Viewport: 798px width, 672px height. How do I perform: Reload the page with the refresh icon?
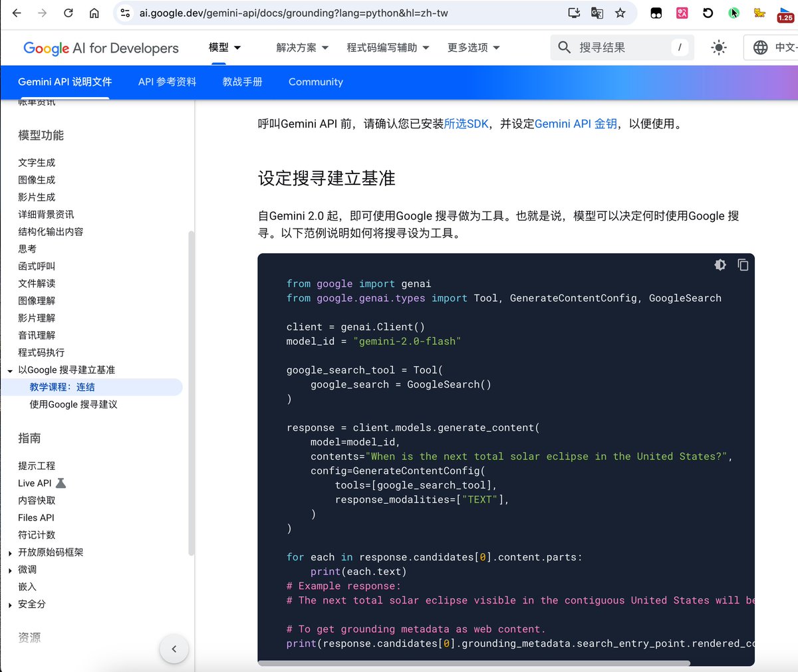[x=68, y=13]
